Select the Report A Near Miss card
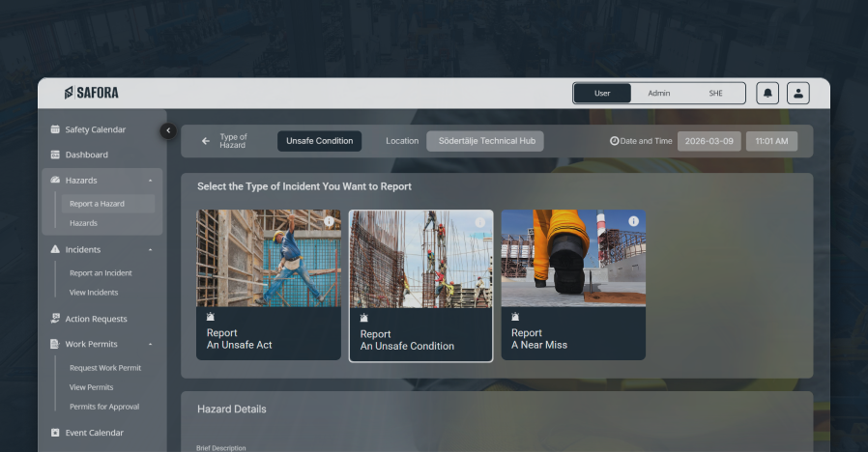The height and width of the screenshot is (452, 868). pyautogui.click(x=572, y=285)
